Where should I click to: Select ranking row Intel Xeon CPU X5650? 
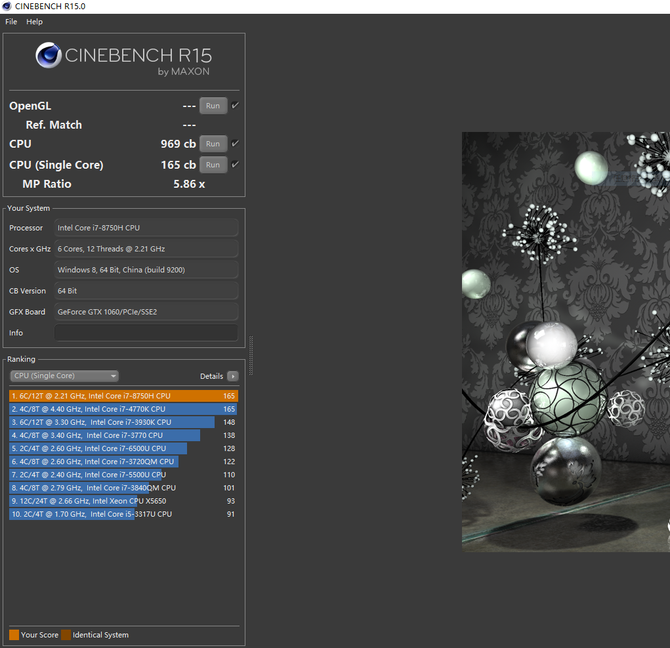pyautogui.click(x=123, y=501)
